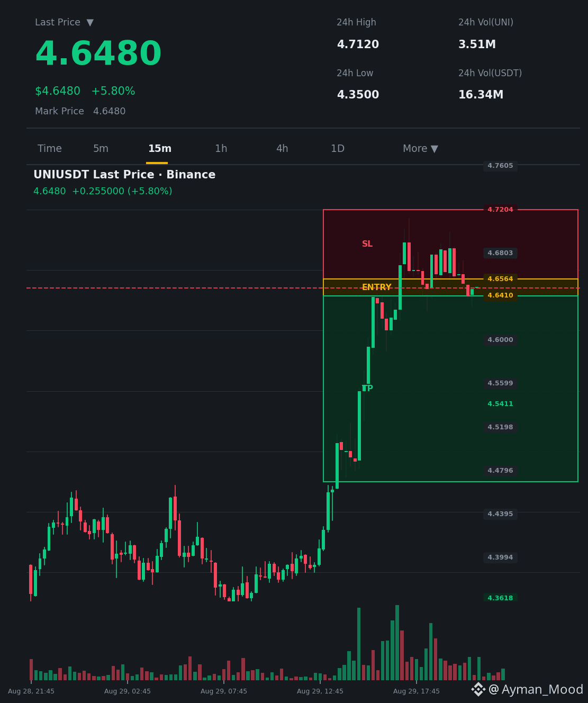Click the 4.5411 green price tag

pos(500,404)
